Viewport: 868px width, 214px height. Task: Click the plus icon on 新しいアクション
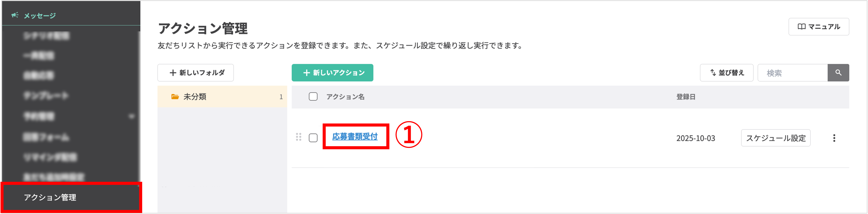[307, 72]
